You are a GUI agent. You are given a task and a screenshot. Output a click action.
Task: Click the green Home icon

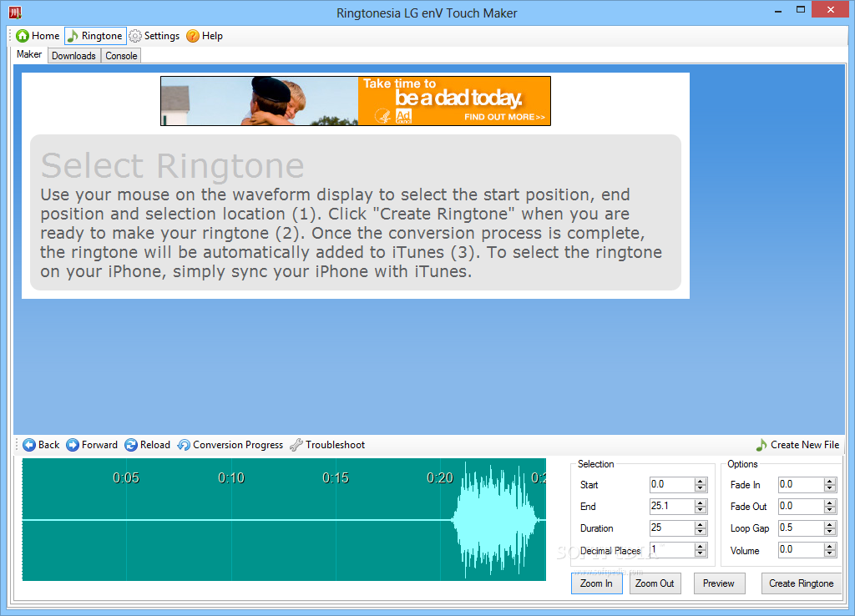(23, 36)
